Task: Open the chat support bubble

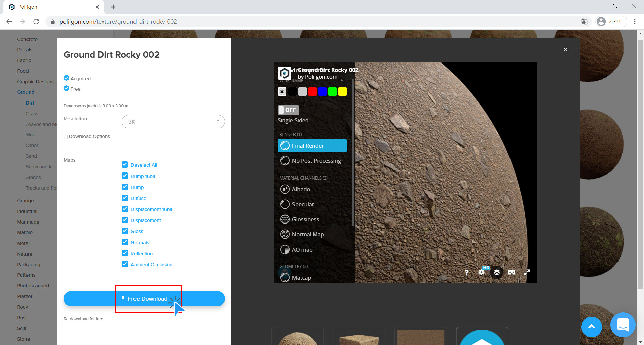Action: click(623, 325)
